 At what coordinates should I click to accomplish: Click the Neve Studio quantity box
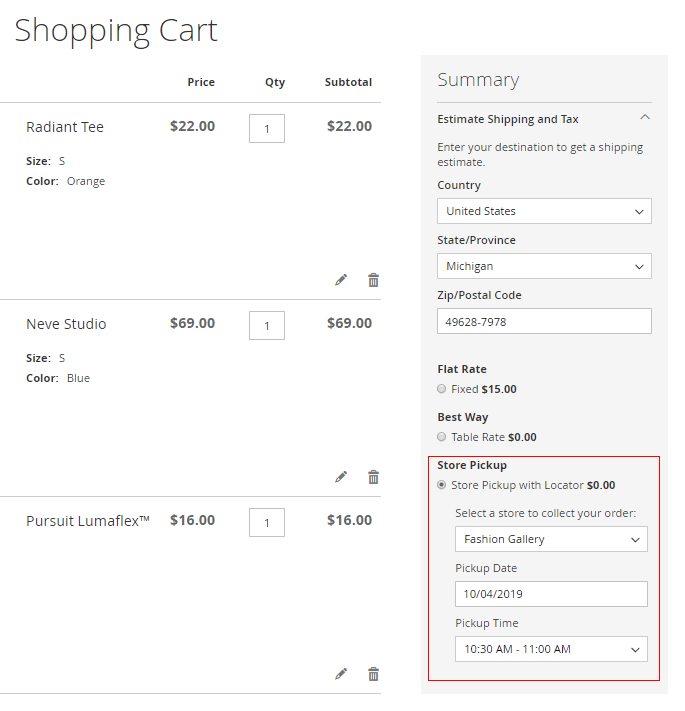coord(267,325)
